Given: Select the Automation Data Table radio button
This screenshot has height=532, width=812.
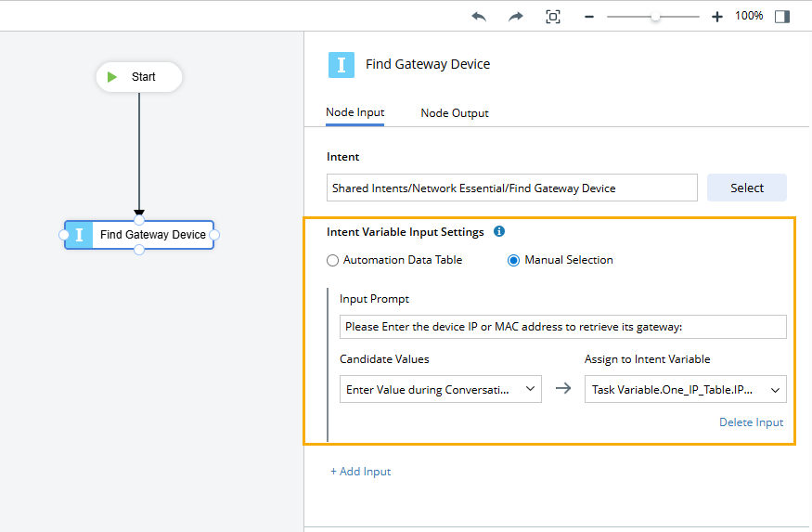Looking at the screenshot, I should click(x=333, y=260).
